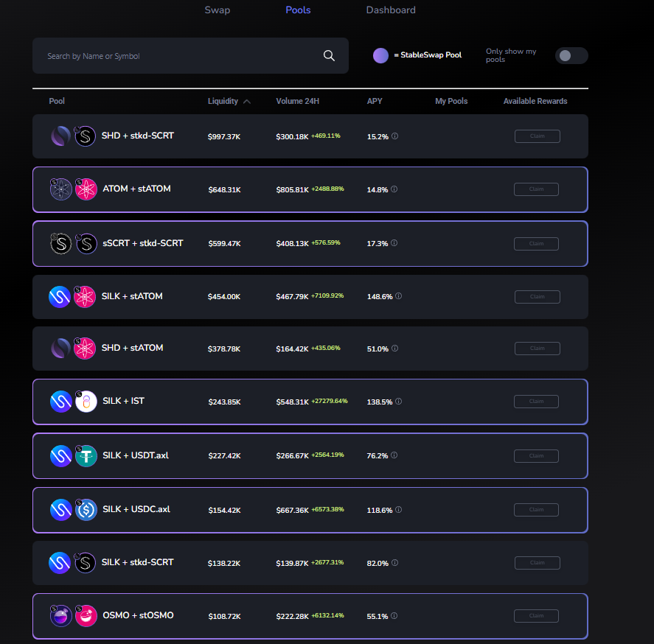
Task: Claim rewards for OSMO + stOSMO pool
Action: [x=536, y=616]
